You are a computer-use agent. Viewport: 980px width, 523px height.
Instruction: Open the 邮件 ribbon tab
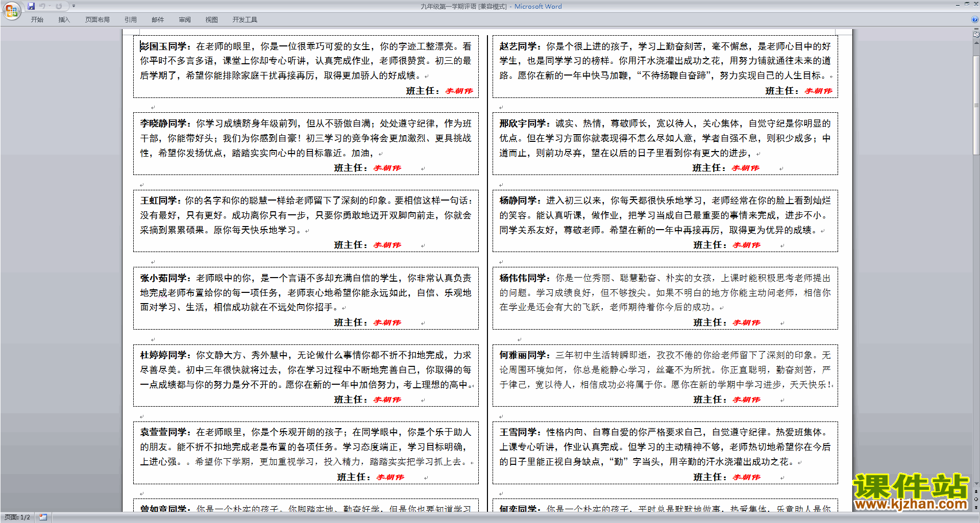click(158, 20)
